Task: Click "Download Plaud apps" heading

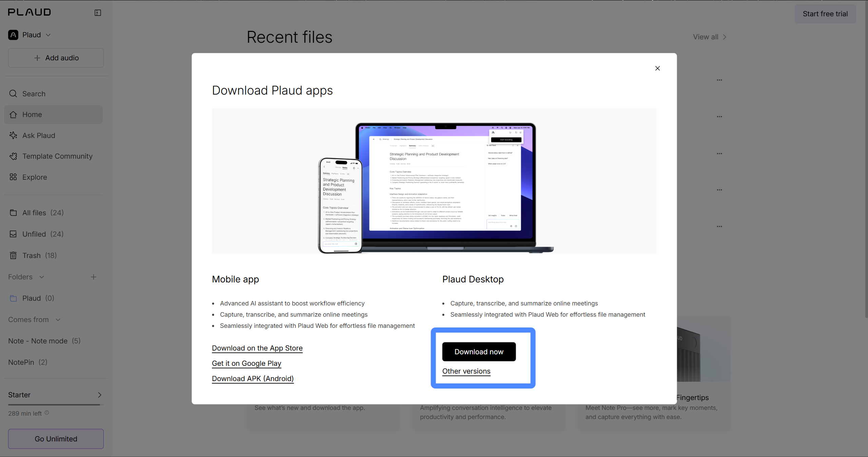Action: pos(272,91)
